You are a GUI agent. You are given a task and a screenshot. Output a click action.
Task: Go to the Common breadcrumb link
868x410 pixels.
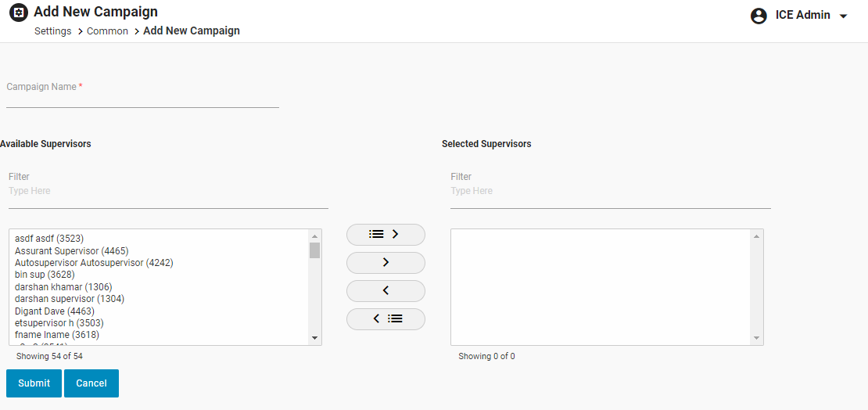[107, 31]
